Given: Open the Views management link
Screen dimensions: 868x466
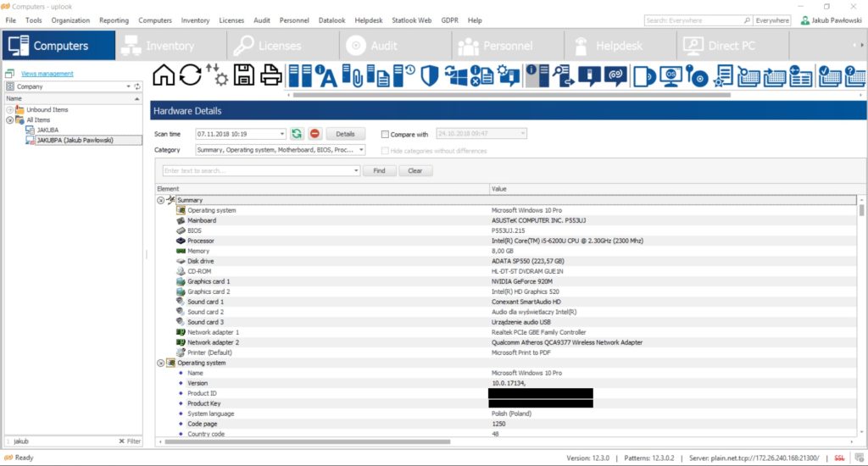Looking at the screenshot, I should (47, 74).
